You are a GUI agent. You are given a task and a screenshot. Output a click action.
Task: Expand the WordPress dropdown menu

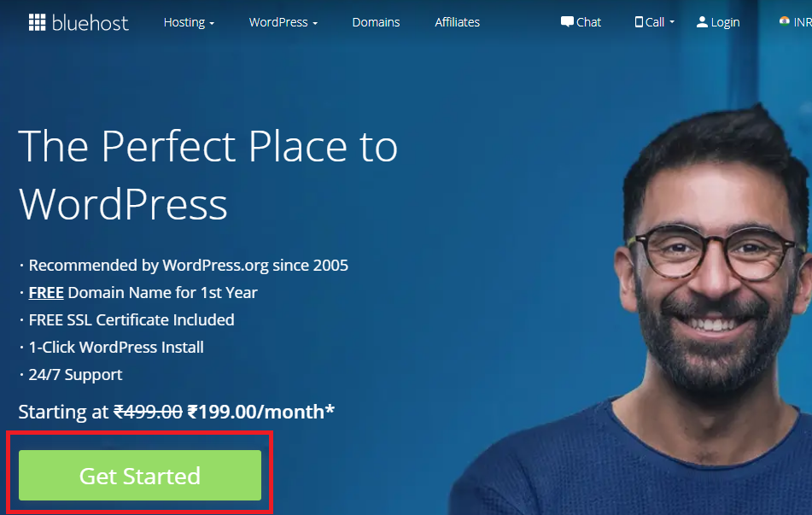[283, 22]
